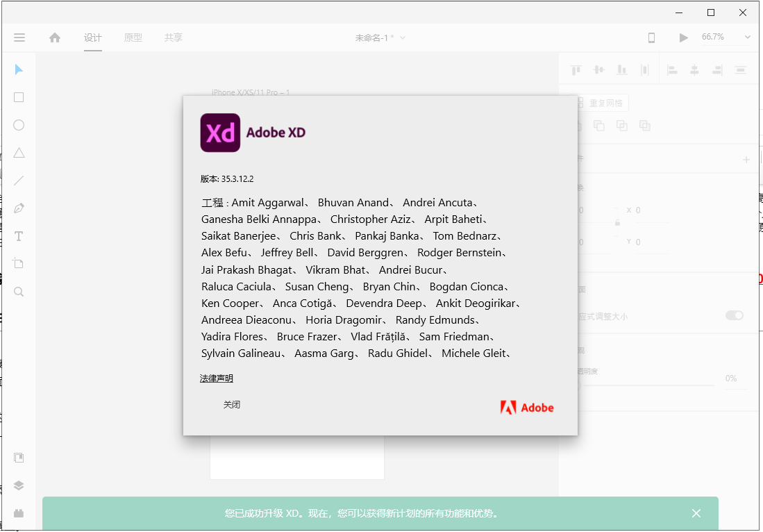The image size is (763, 532).
Task: Expand the document title dropdown arrow
Action: 403,38
